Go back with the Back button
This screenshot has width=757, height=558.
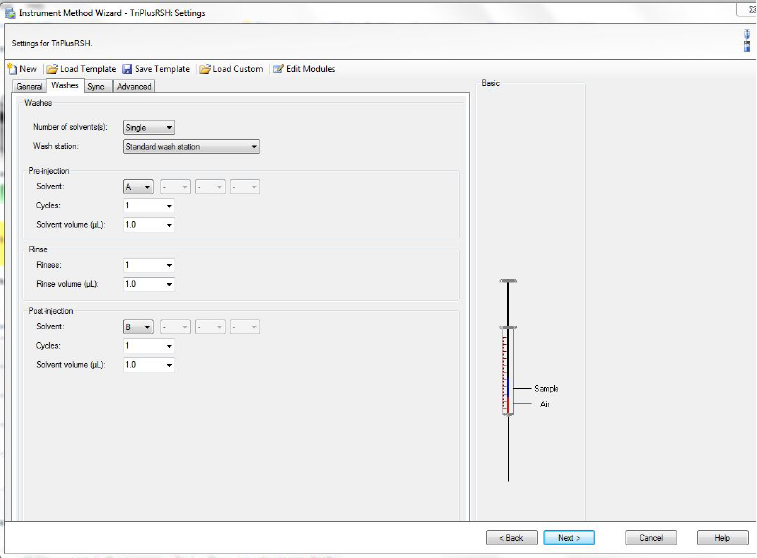(x=512, y=538)
